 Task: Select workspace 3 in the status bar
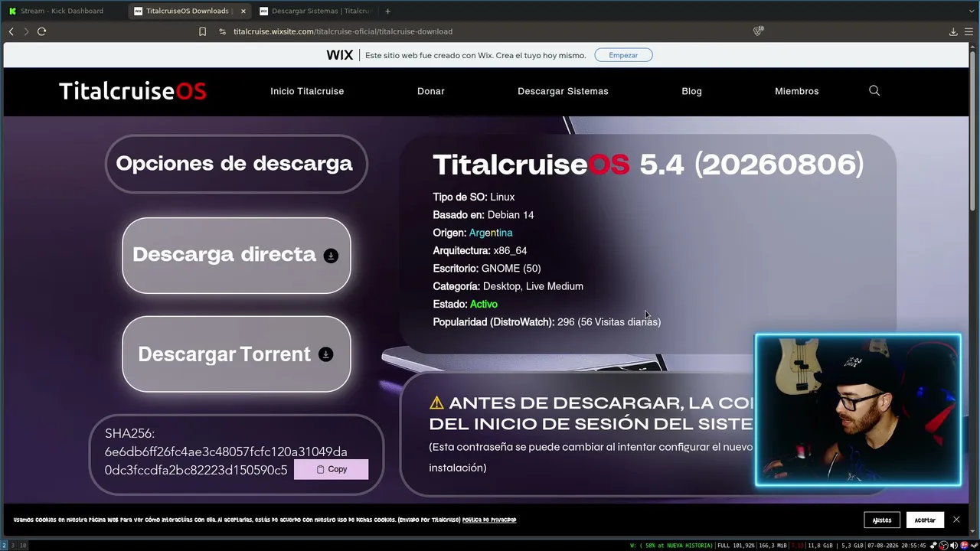pyautogui.click(x=12, y=546)
